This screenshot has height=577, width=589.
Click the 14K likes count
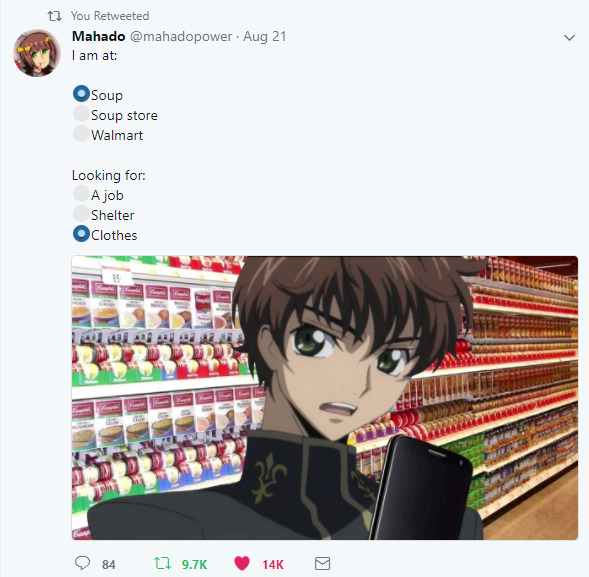(273, 564)
